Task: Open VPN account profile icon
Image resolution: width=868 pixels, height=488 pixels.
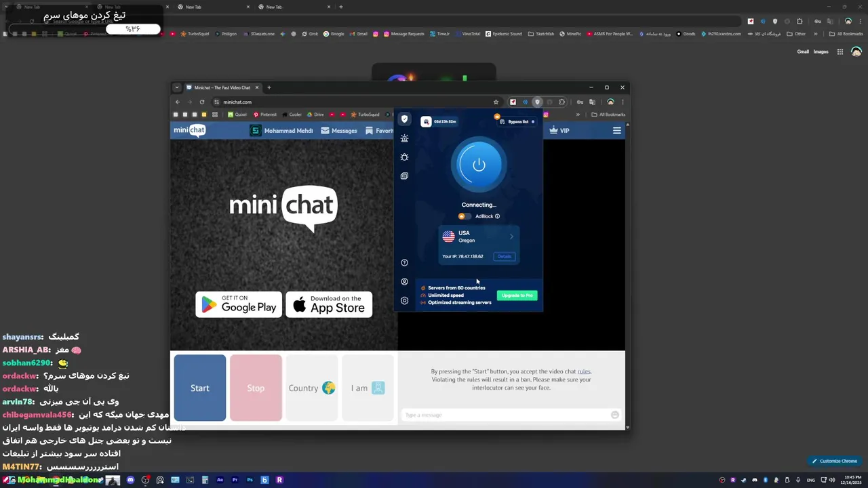Action: 404,282
